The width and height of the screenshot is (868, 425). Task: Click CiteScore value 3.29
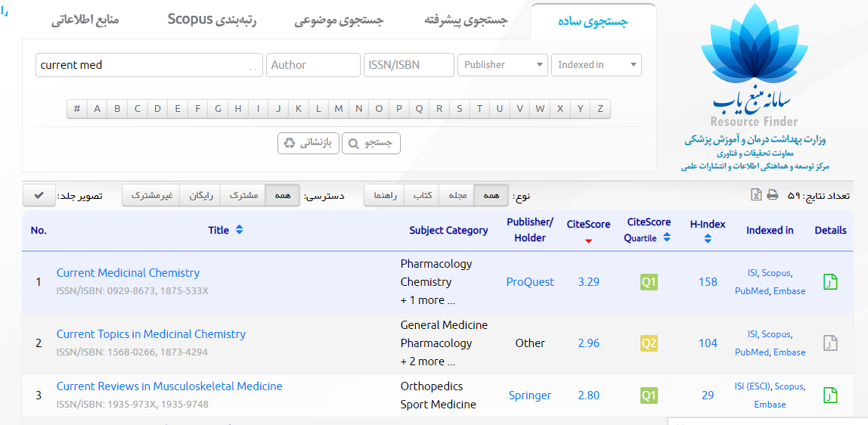(588, 282)
